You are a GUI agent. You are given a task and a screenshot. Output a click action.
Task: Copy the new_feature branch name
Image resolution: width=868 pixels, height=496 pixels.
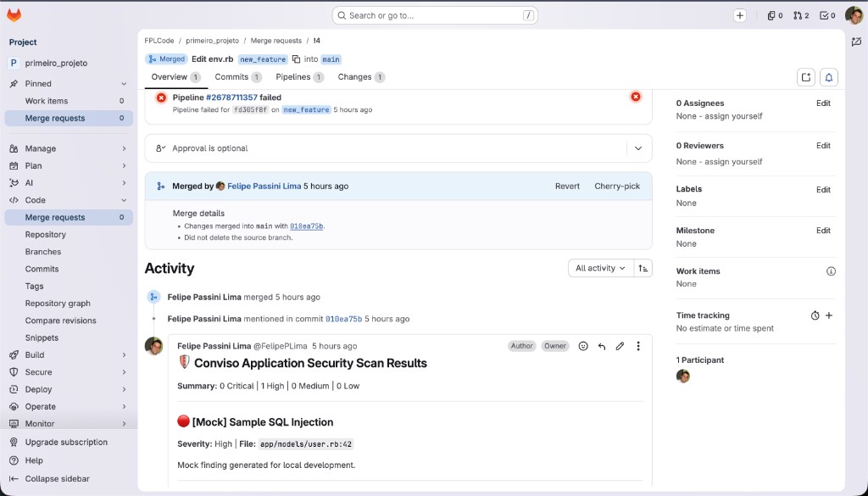(296, 59)
